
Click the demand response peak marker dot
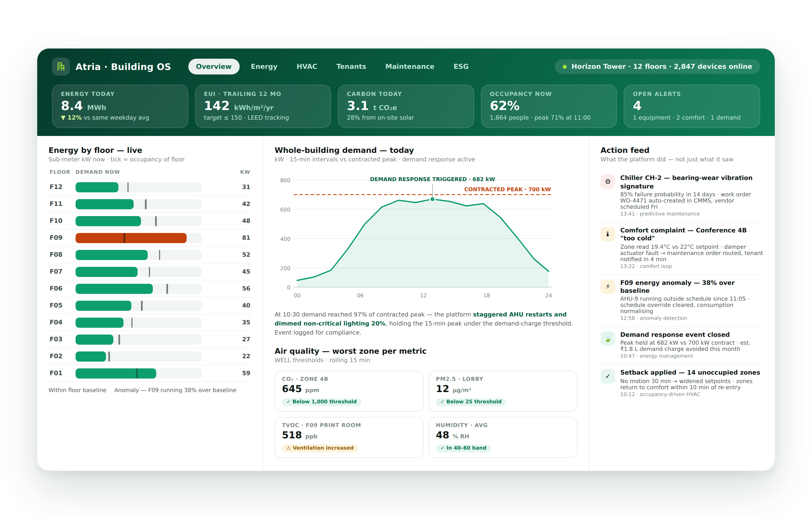click(433, 199)
